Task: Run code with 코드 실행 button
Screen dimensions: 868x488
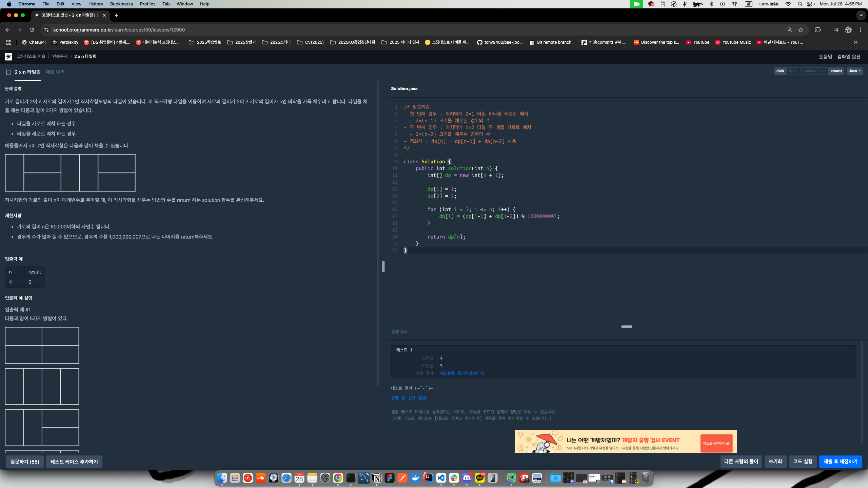Action: tap(803, 462)
